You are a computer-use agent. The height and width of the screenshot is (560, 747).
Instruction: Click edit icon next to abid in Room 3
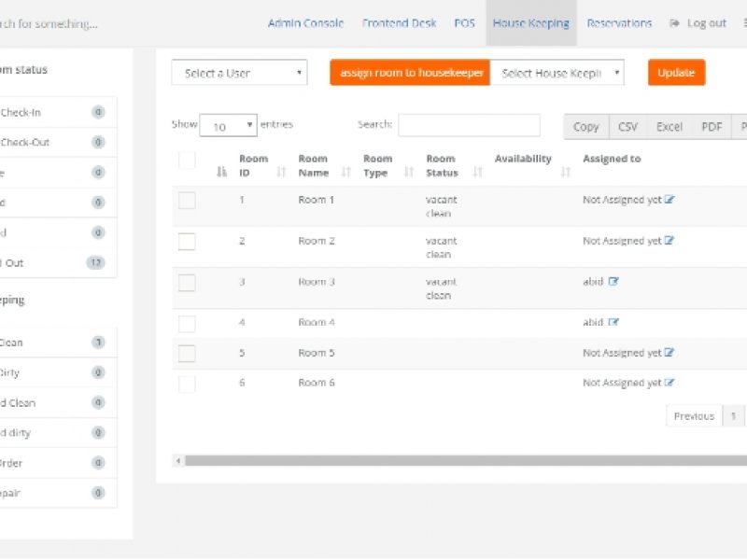tap(613, 282)
